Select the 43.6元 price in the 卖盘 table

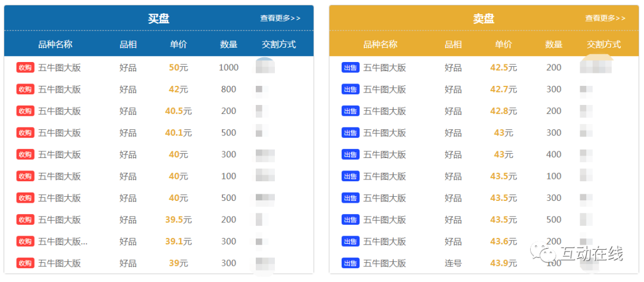[x=503, y=241]
